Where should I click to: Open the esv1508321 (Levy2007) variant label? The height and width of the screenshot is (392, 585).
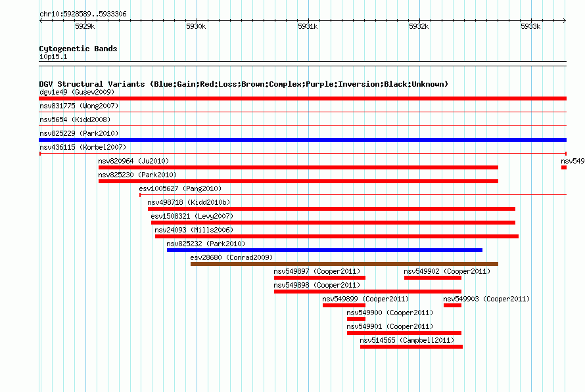[192, 216]
